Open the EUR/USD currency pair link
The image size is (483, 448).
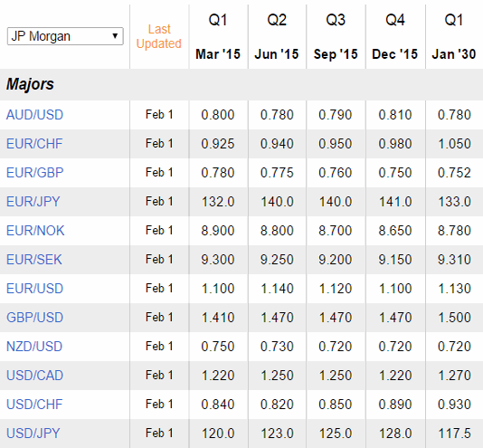tap(34, 289)
